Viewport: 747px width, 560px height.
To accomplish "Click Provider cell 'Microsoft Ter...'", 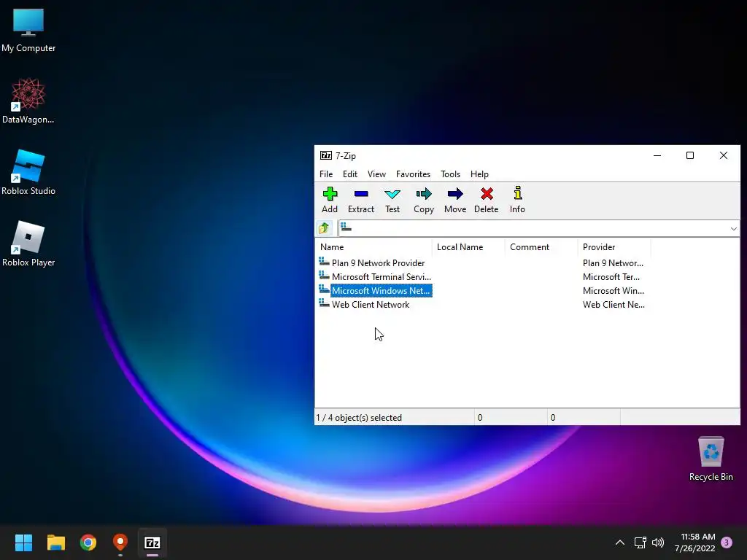I will (x=611, y=276).
